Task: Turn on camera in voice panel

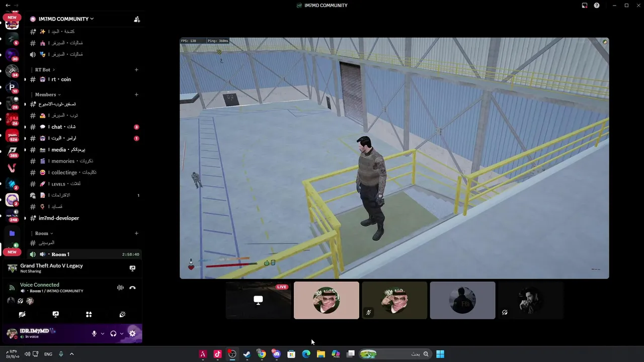Action: point(22,314)
